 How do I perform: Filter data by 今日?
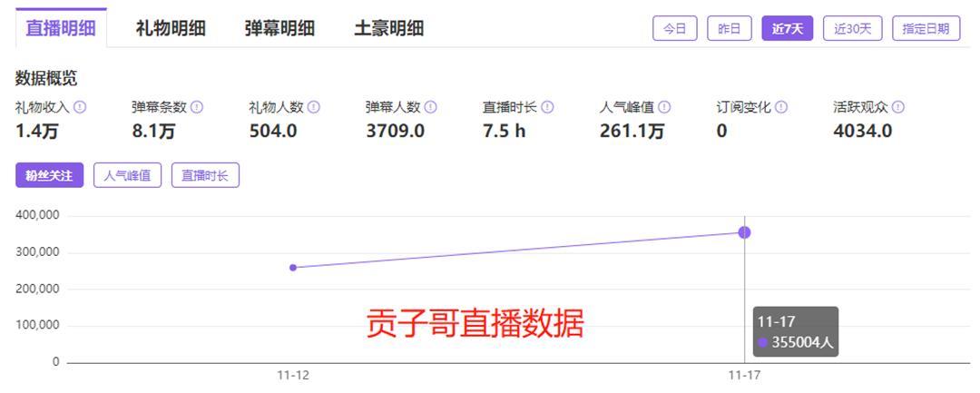pos(674,28)
